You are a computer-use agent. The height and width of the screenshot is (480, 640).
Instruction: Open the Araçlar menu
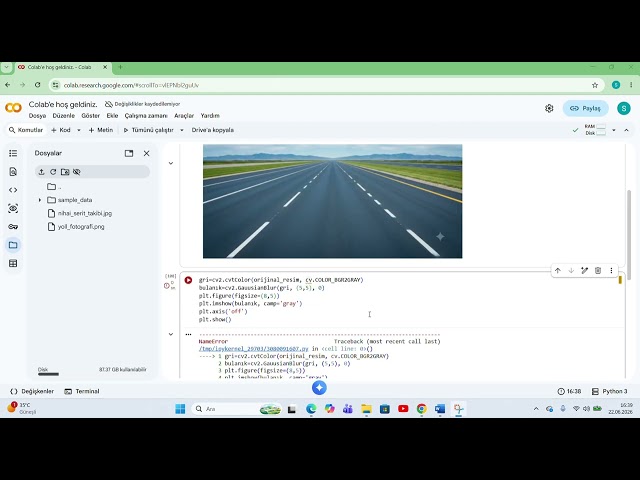(x=184, y=116)
